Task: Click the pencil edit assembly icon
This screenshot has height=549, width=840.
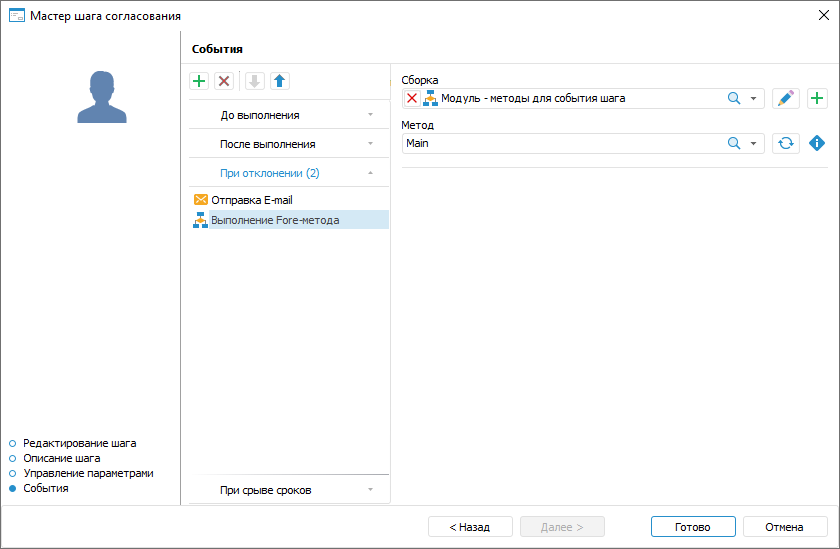Action: pyautogui.click(x=786, y=98)
